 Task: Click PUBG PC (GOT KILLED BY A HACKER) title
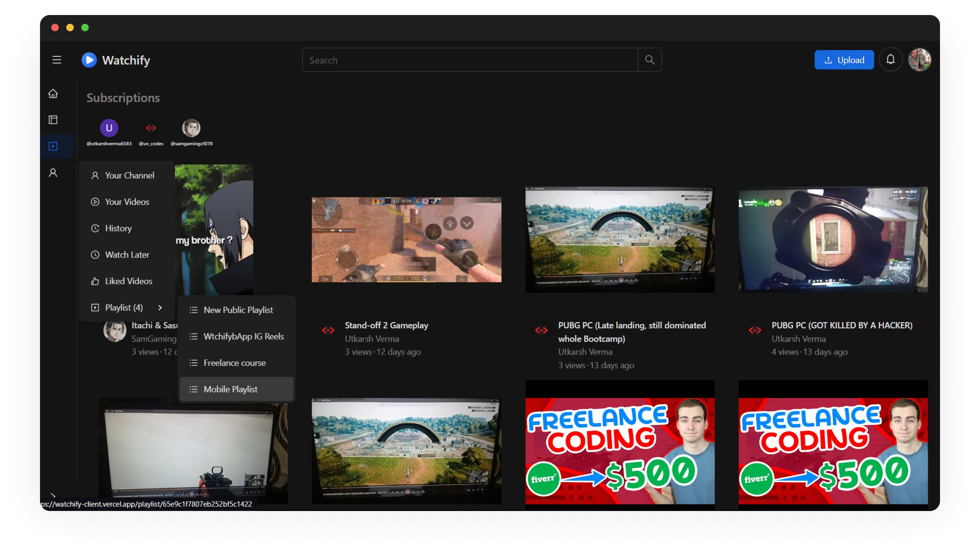coord(842,325)
